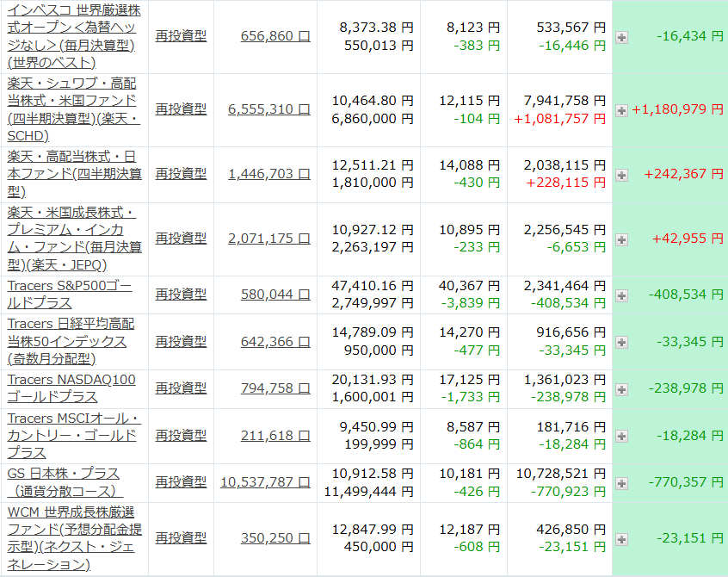Click holdings quantity 1,446,703 口
Image resolution: width=728 pixels, height=577 pixels.
[268, 174]
